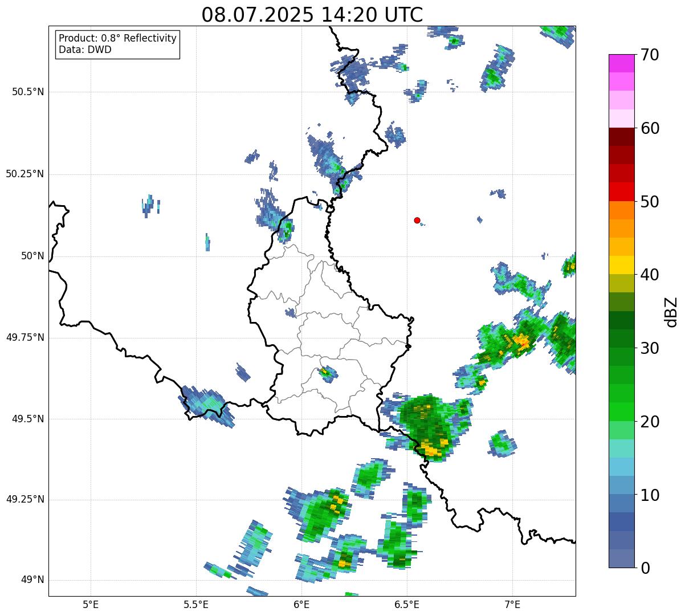Click the 50°N latitude label
The width and height of the screenshot is (685, 616).
(x=32, y=256)
